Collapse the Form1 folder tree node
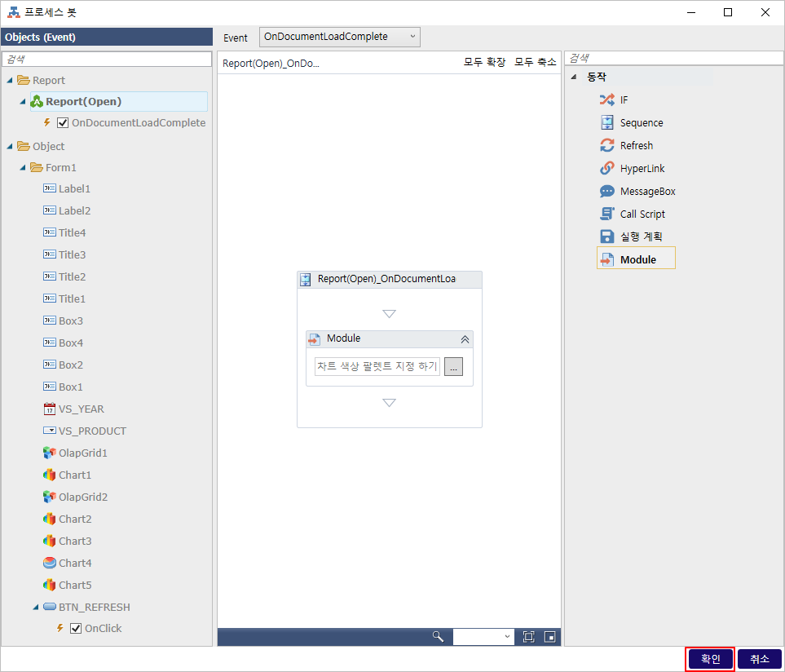 (22, 168)
